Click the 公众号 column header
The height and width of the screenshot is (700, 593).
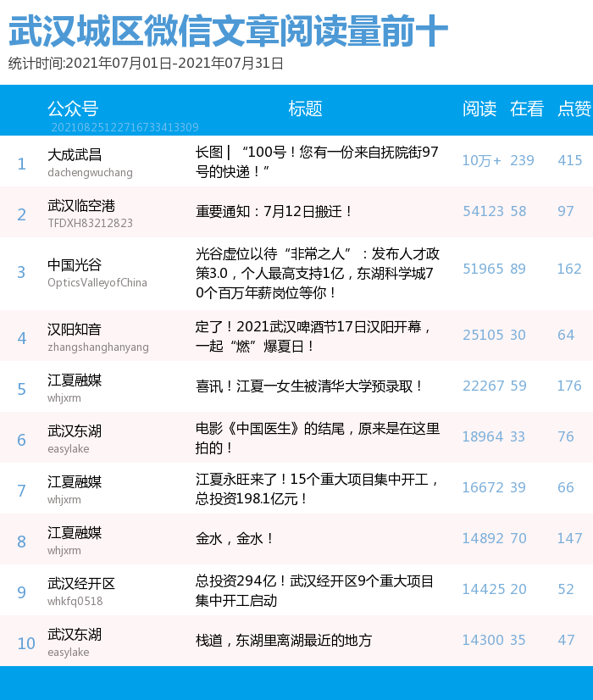[73, 108]
